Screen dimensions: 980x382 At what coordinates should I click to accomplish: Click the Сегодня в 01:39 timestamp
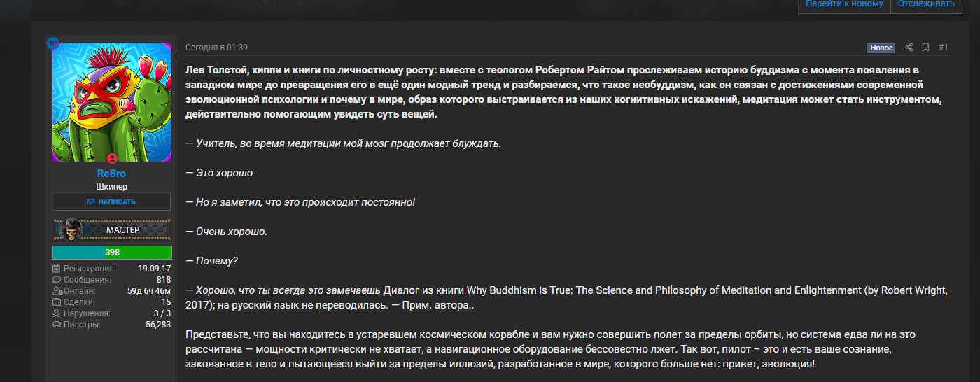(x=216, y=48)
